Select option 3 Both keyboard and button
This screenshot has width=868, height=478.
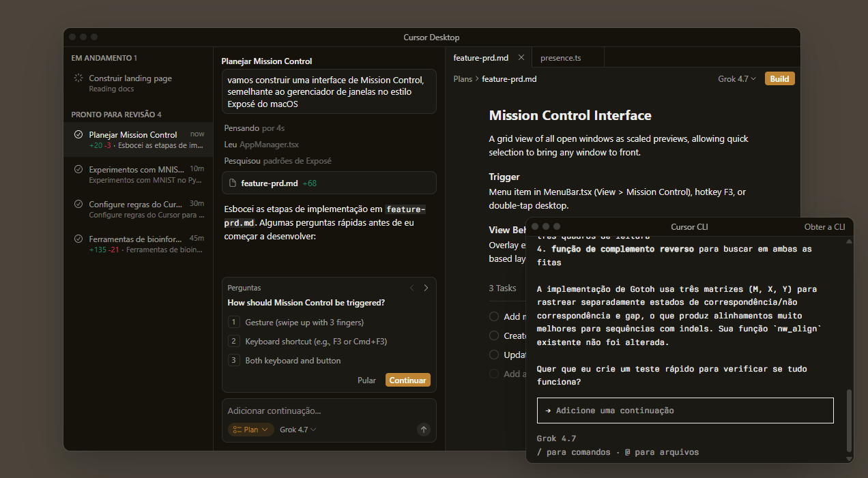pos(329,360)
